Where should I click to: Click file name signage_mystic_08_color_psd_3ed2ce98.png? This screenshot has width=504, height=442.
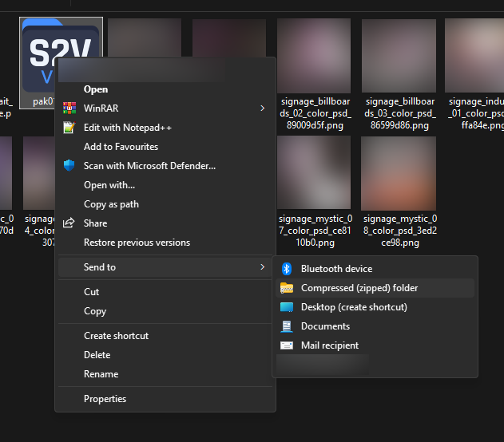pos(400,231)
